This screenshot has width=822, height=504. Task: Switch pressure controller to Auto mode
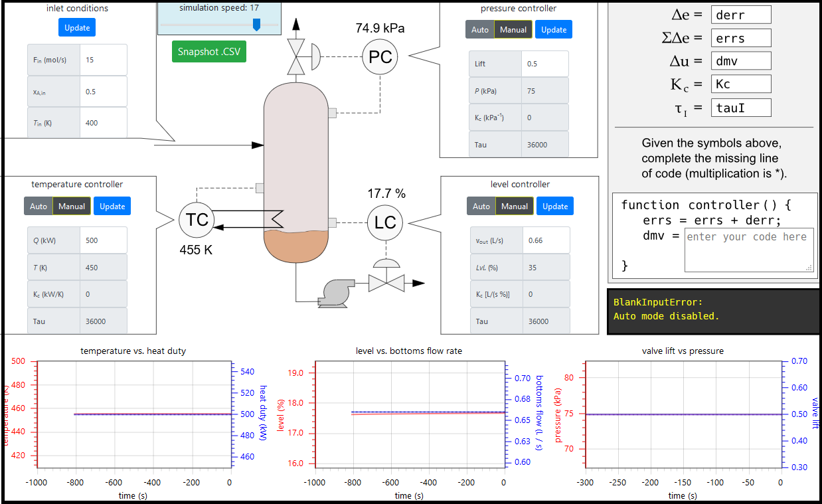[479, 30]
